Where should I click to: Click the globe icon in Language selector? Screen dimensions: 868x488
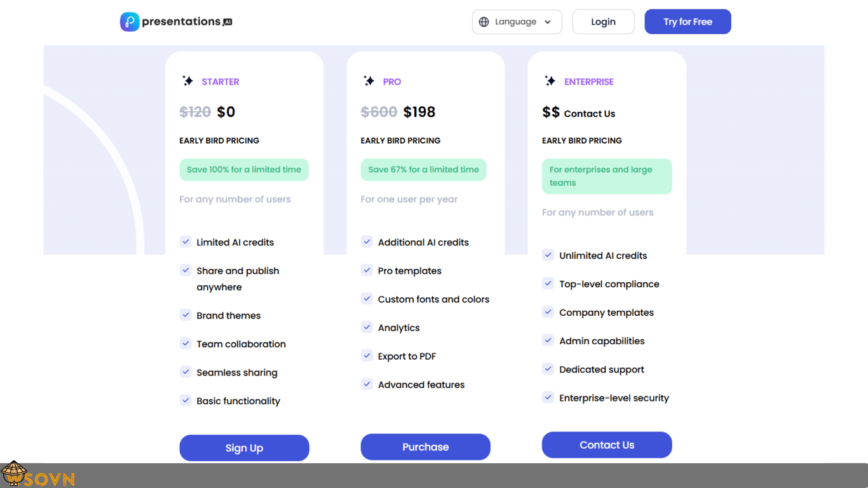484,22
